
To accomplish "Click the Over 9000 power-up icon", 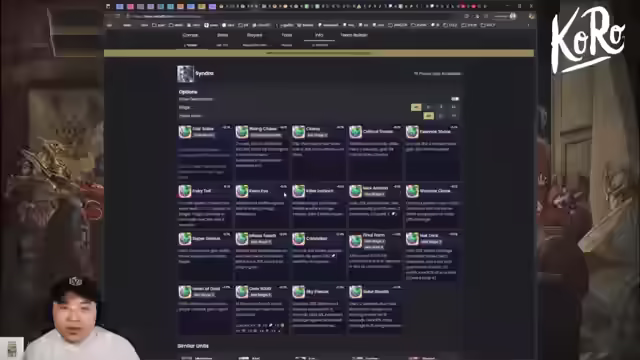I will point(242,291).
